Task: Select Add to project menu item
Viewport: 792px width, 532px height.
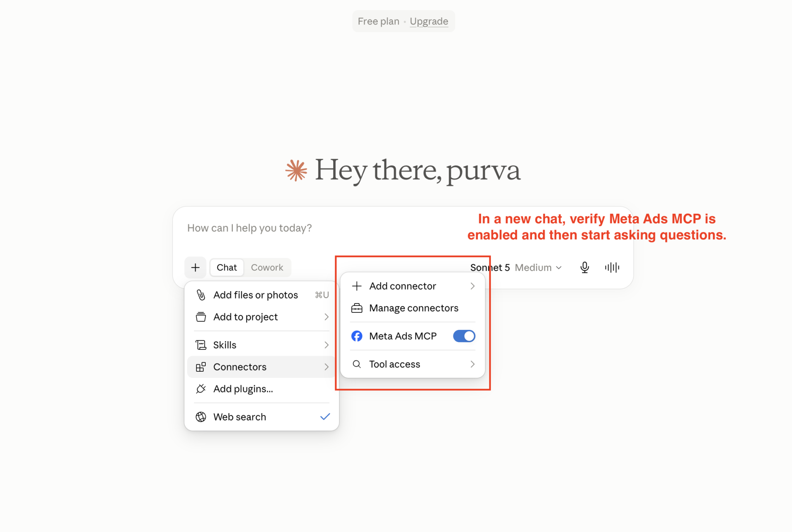Action: pos(262,317)
